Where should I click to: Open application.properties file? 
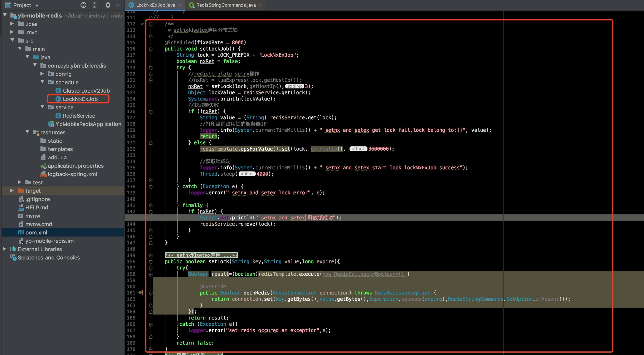pyautogui.click(x=75, y=166)
